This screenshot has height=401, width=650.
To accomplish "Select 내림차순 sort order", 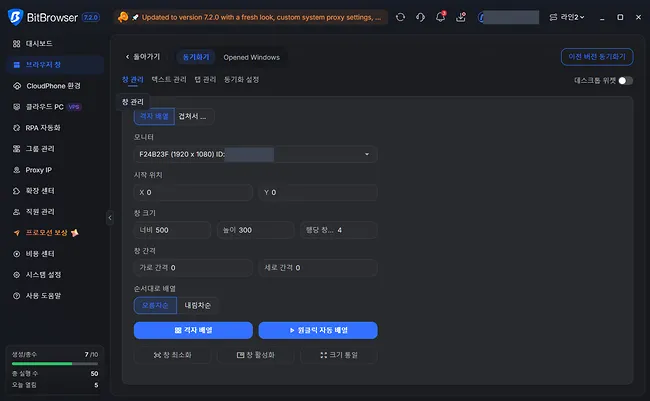I will pos(197,306).
